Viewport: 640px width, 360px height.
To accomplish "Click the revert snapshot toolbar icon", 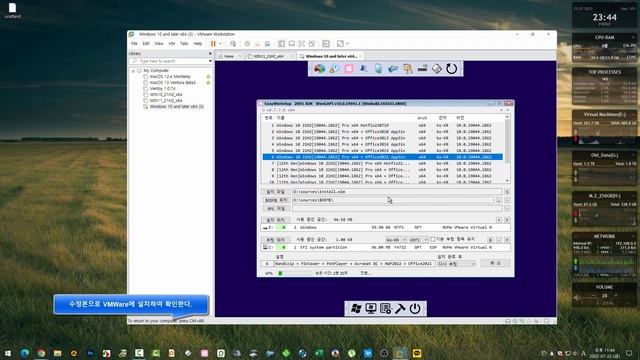I will (258, 44).
